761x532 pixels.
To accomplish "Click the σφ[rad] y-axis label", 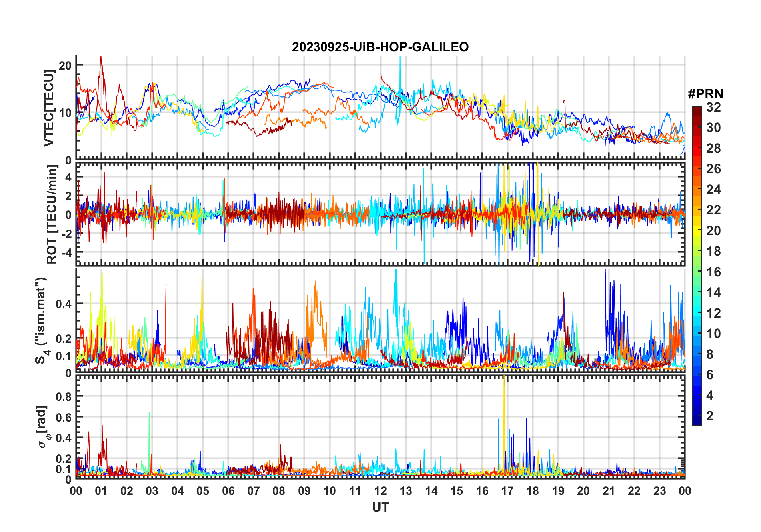I will click(42, 427).
